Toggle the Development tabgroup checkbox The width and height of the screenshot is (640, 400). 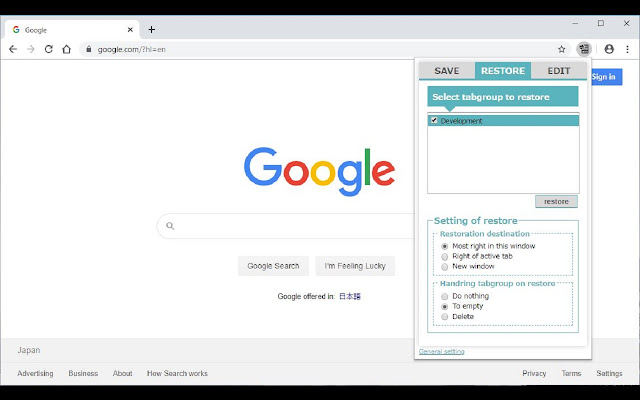pos(434,120)
